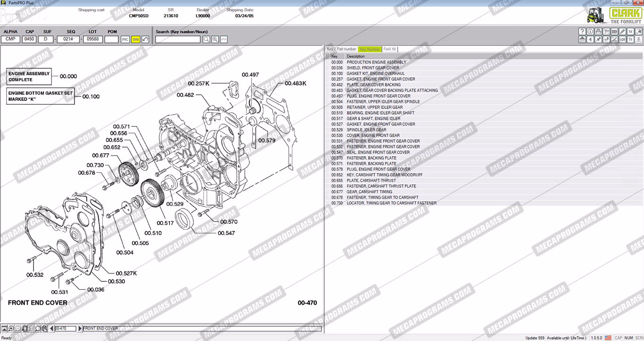The width and height of the screenshot is (644, 341).
Task: Click the undo arrow next to ORI
Action: coord(145,40)
